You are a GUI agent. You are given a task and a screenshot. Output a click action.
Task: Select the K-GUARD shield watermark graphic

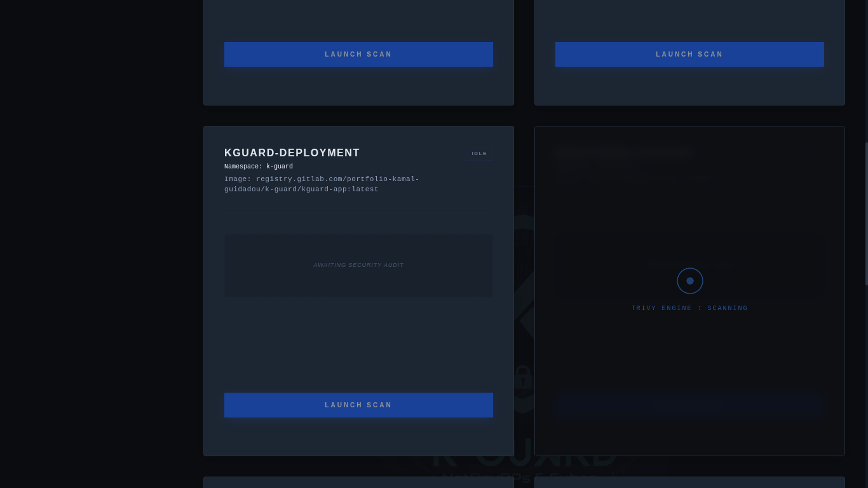tap(523, 311)
